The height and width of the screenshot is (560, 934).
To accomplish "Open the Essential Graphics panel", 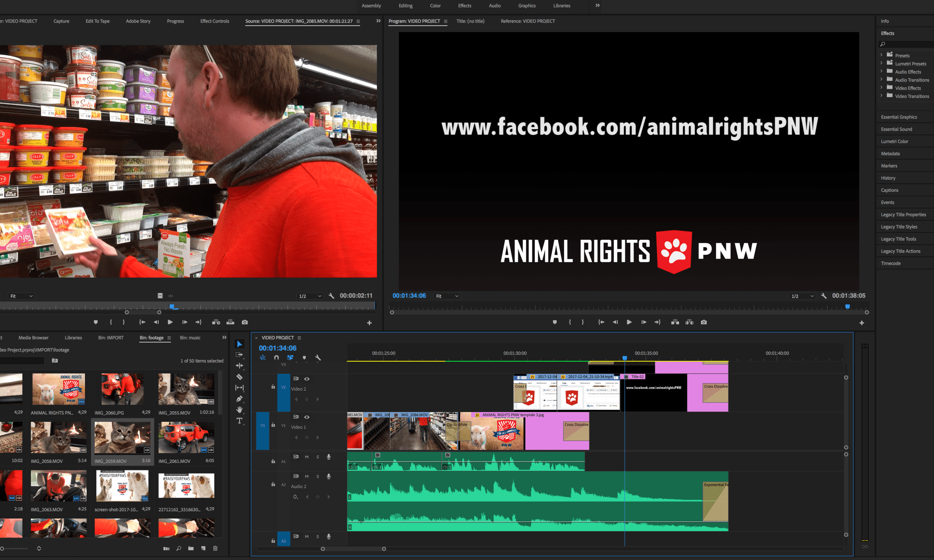I will tap(899, 117).
